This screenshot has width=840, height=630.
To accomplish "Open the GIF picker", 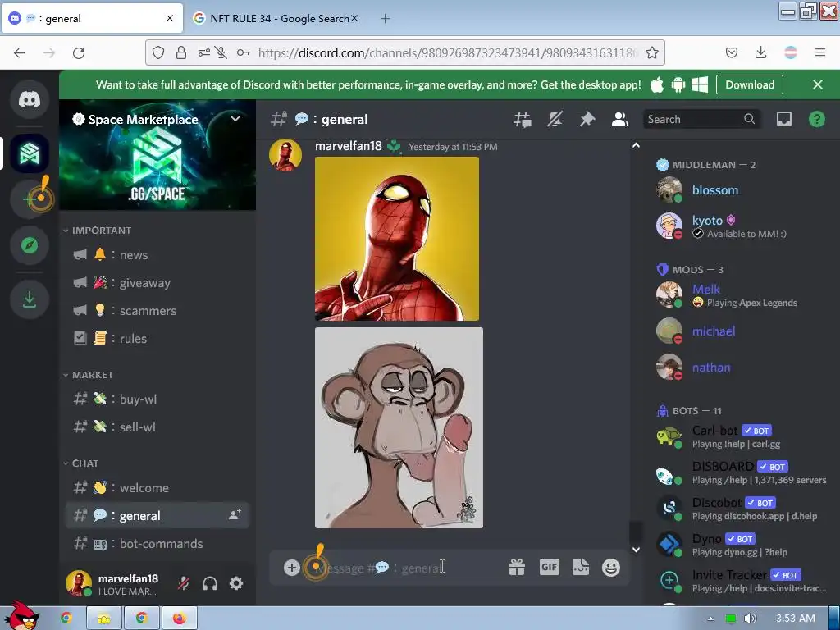I will [549, 568].
